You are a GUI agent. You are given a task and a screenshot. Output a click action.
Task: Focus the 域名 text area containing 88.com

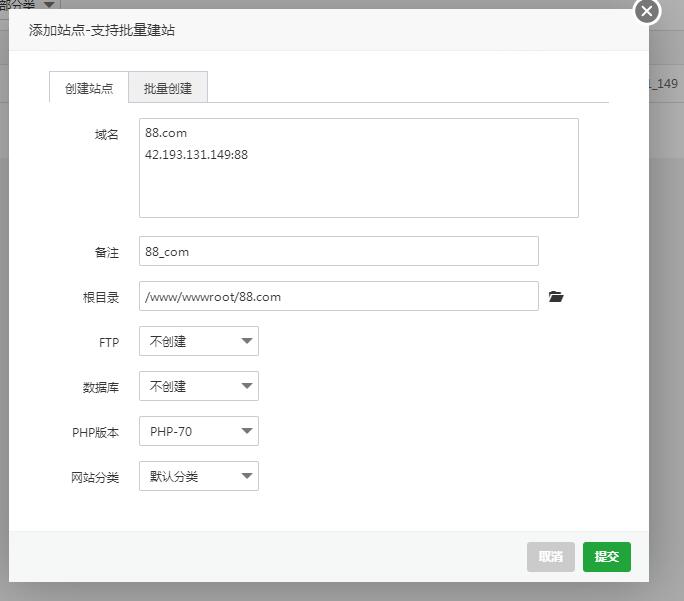click(x=358, y=185)
